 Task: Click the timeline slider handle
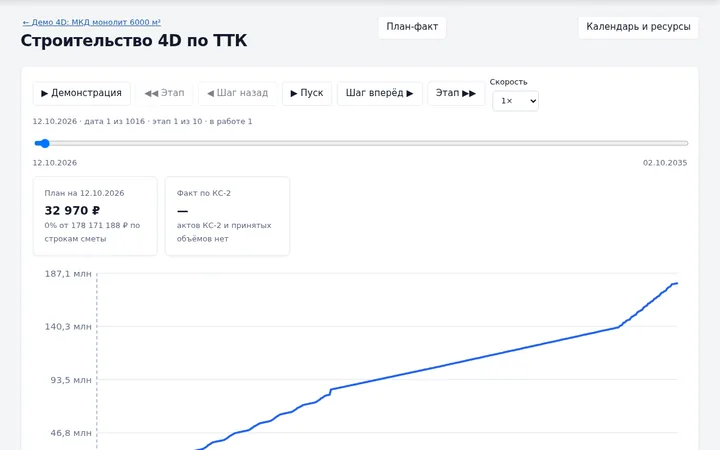(45, 143)
